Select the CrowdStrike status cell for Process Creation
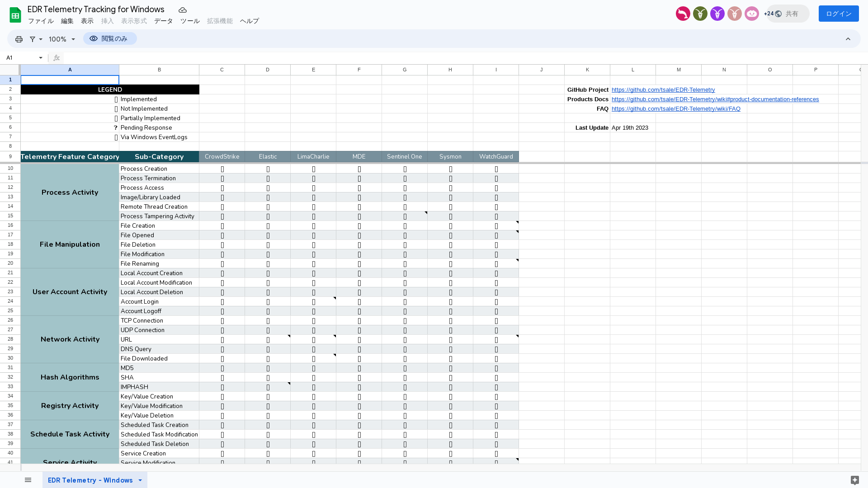Screen dimensions: 868x488 [x=222, y=169]
